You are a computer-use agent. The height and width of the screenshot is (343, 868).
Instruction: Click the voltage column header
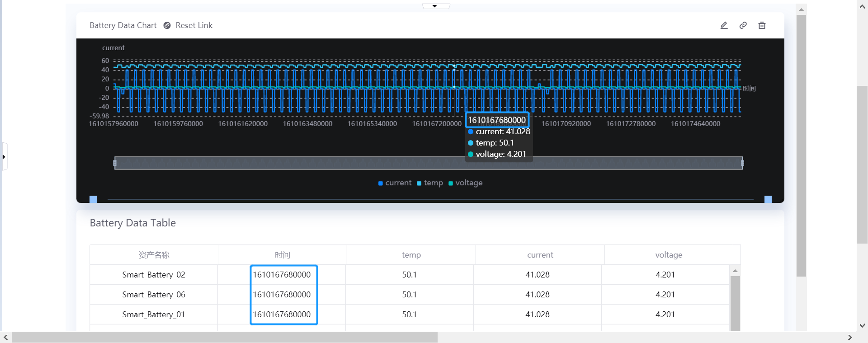[x=669, y=255]
